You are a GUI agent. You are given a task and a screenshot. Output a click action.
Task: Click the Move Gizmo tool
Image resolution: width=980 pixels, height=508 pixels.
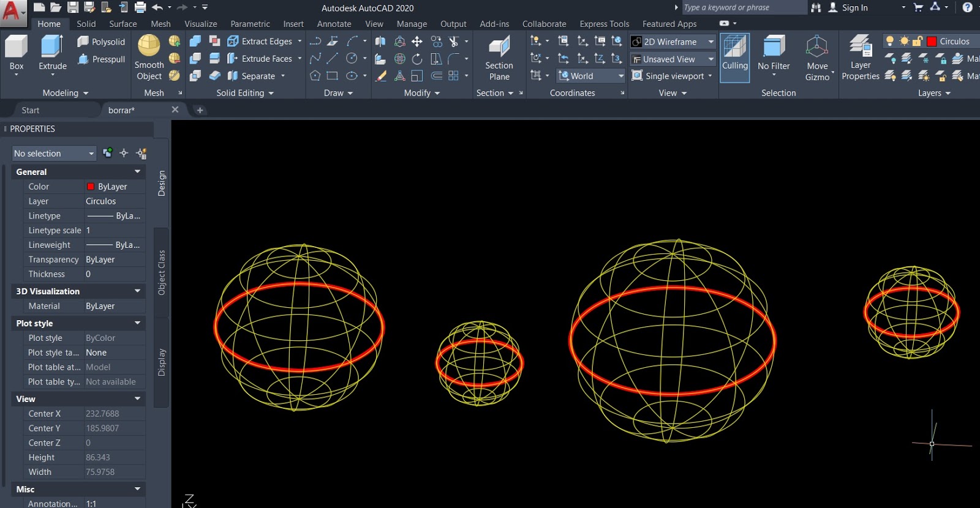pos(817,58)
